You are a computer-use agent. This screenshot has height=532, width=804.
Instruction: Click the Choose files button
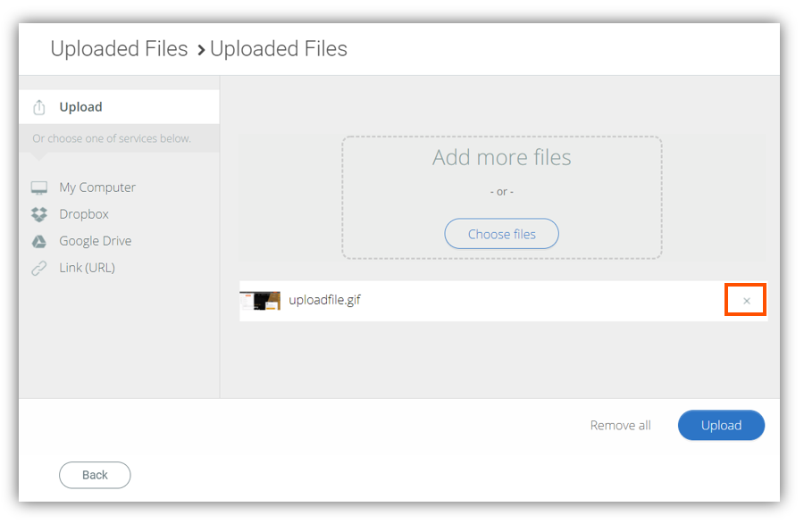(501, 233)
